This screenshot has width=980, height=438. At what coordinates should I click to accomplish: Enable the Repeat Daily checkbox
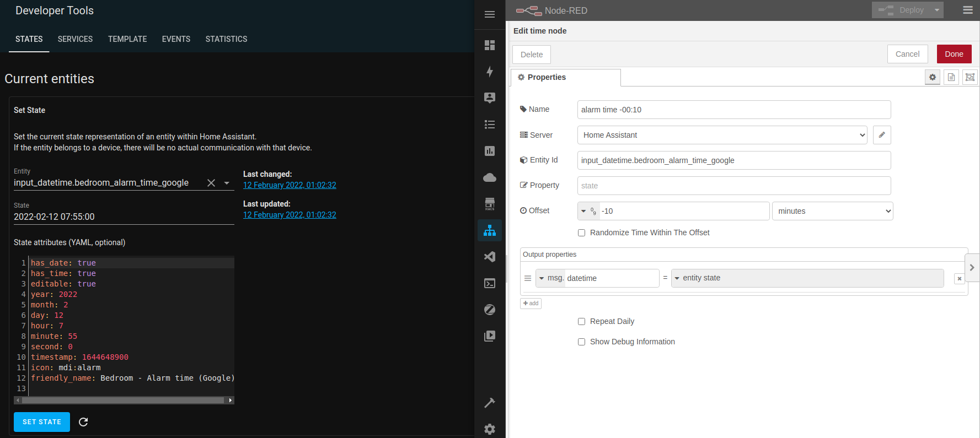click(581, 322)
